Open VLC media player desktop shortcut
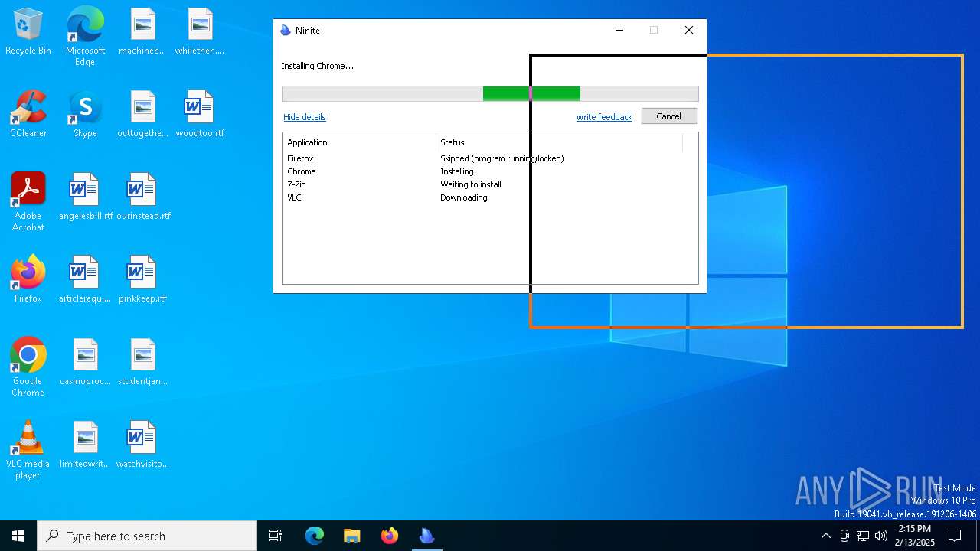The height and width of the screenshot is (551, 980). pyautogui.click(x=28, y=450)
